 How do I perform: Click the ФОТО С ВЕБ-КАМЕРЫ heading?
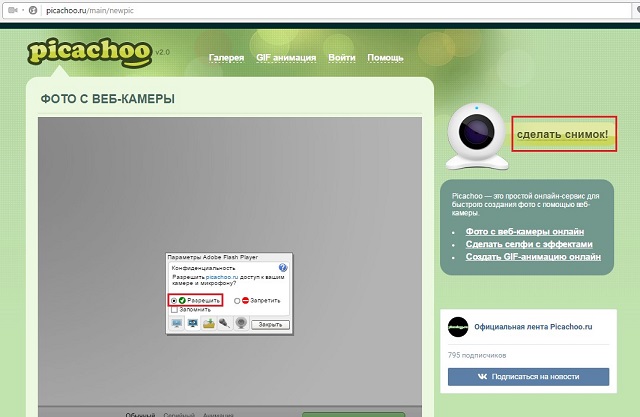(108, 99)
